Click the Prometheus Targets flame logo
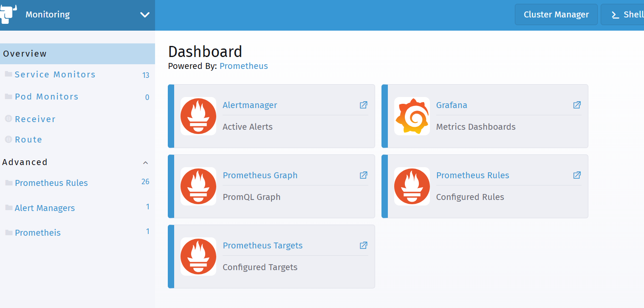 198,257
